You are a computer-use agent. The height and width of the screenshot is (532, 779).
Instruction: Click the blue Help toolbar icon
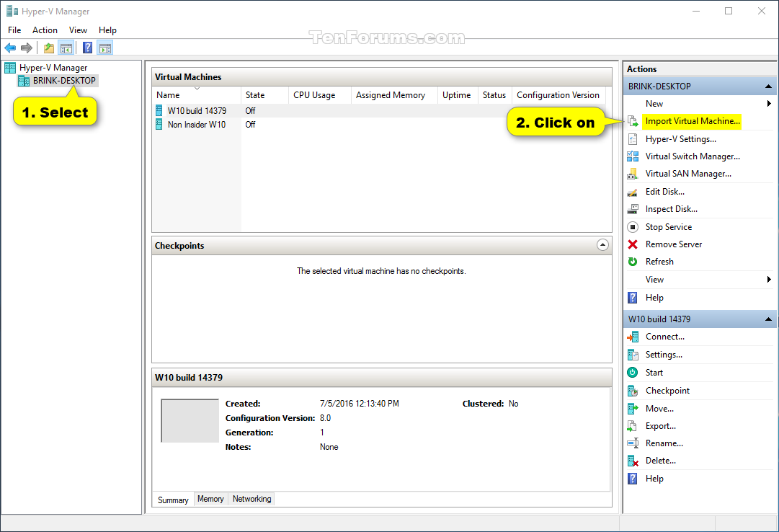(87, 48)
